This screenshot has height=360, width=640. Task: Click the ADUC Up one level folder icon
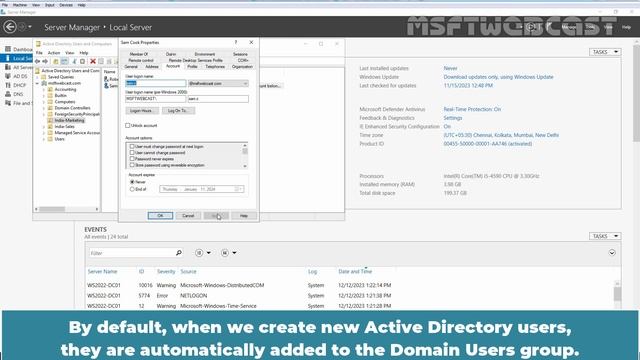pos(56,61)
